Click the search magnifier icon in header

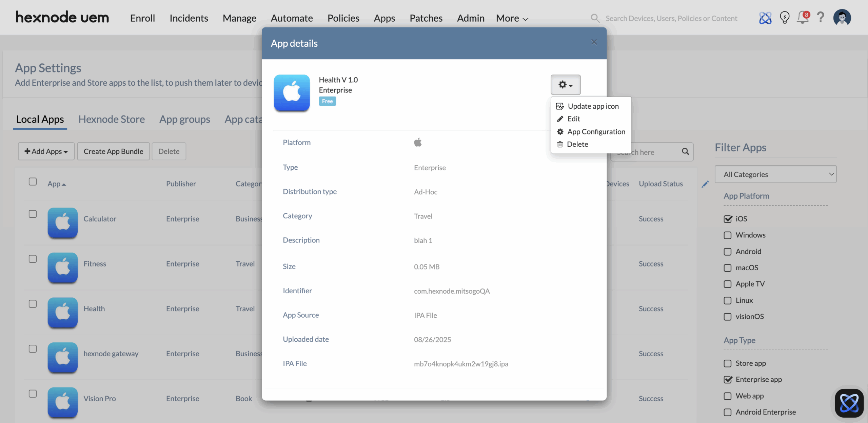tap(595, 18)
